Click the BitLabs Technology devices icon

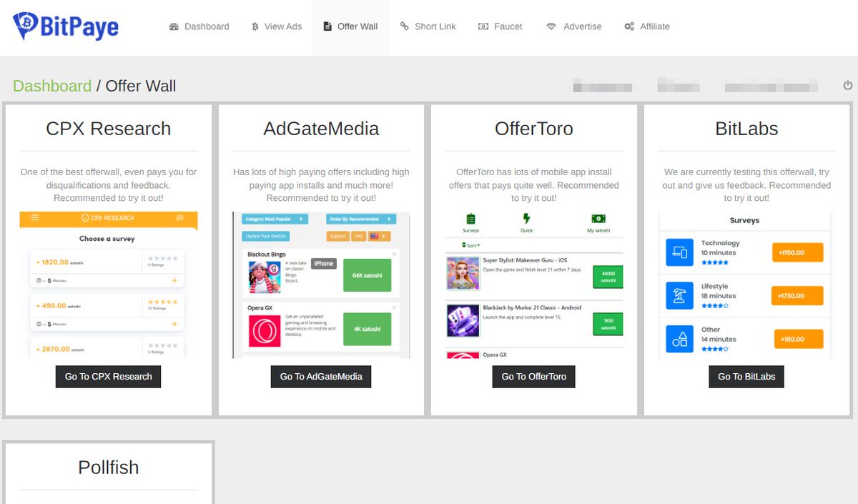tap(680, 252)
